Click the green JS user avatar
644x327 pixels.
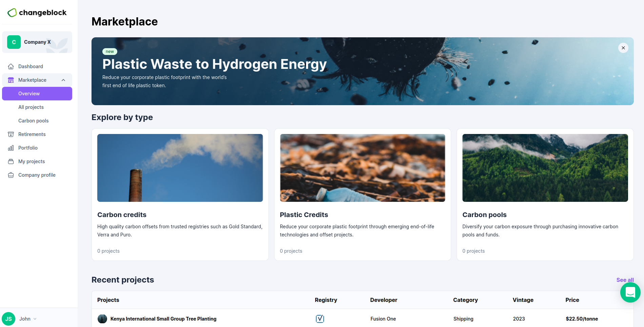point(8,319)
